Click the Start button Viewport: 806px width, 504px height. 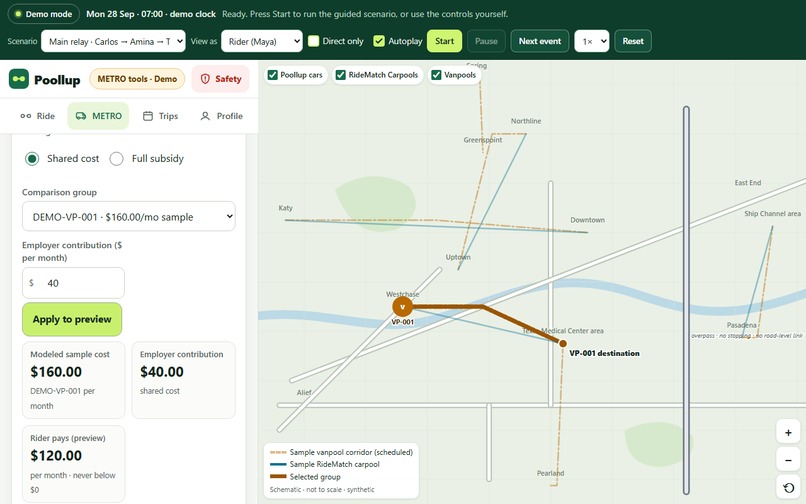[x=445, y=41]
